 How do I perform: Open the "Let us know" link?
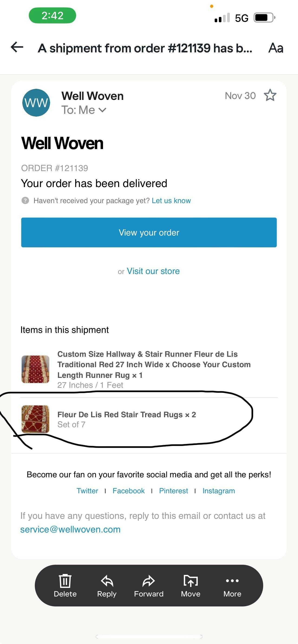click(x=171, y=201)
